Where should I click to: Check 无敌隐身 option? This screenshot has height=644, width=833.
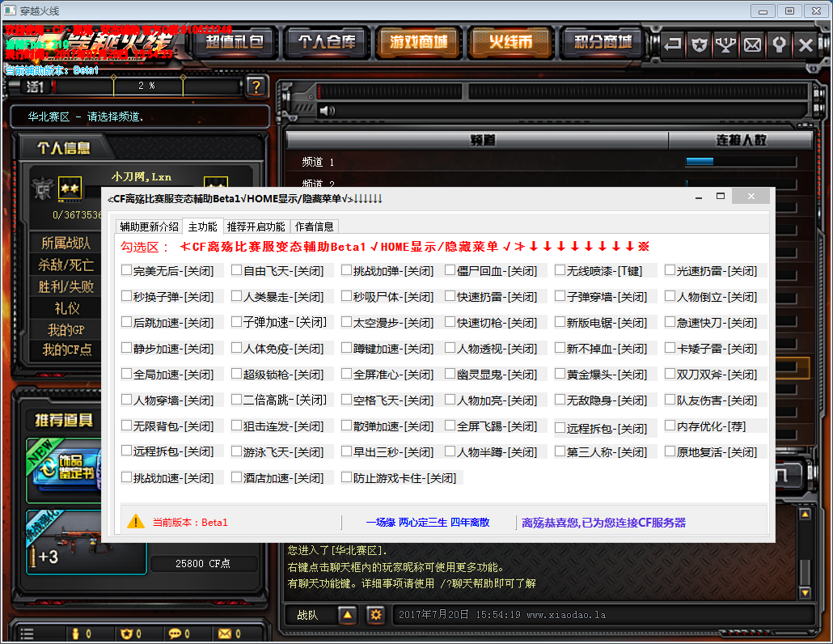560,399
